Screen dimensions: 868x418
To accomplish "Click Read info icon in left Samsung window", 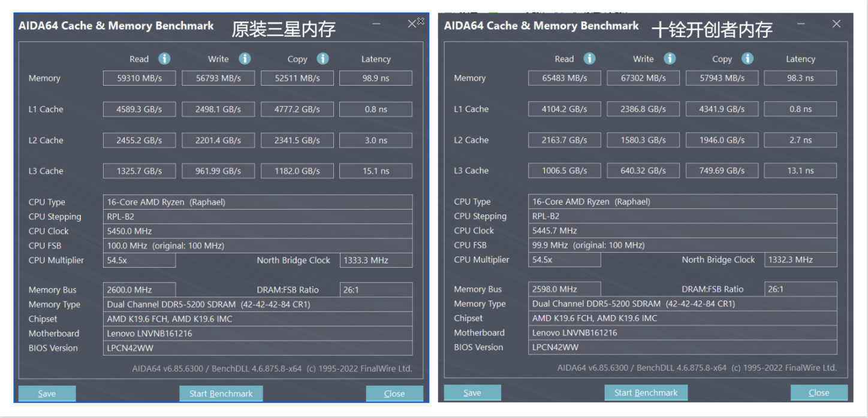I will [164, 59].
